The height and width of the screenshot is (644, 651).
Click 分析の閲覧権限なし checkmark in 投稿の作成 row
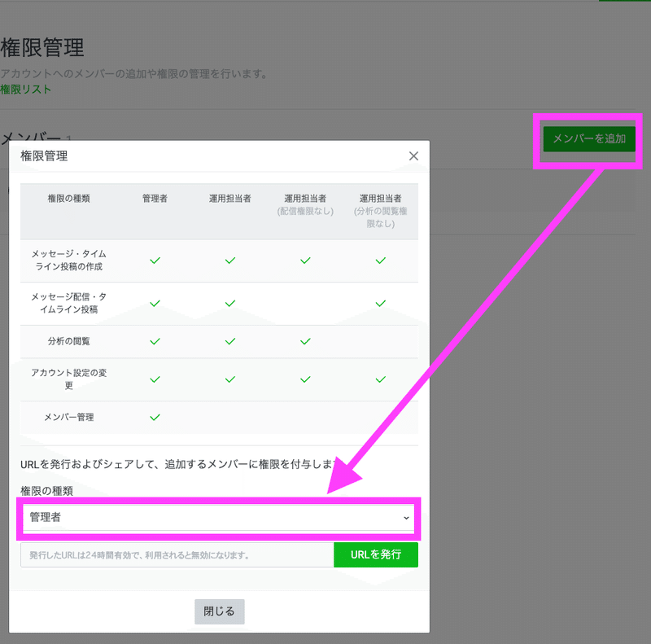point(380,261)
